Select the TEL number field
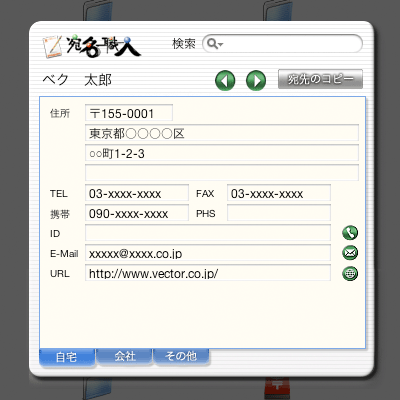Image resolution: width=400 pixels, height=400 pixels. [x=137, y=193]
